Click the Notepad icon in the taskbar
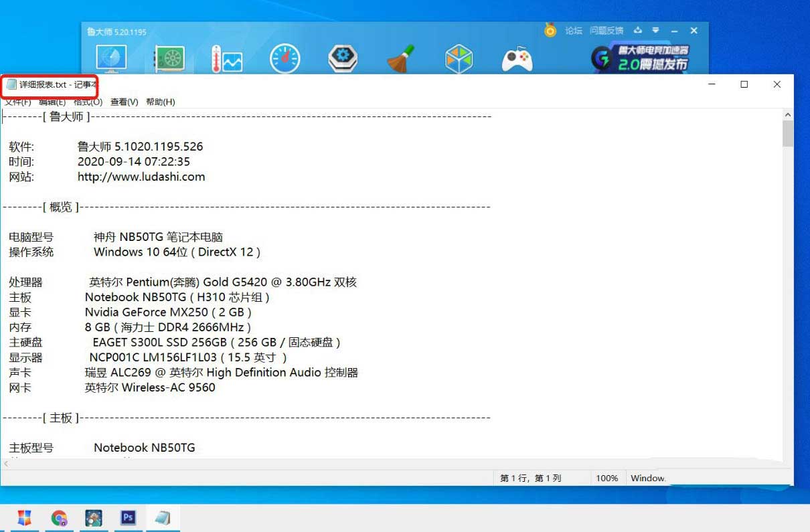This screenshot has height=532, width=810. (x=163, y=518)
